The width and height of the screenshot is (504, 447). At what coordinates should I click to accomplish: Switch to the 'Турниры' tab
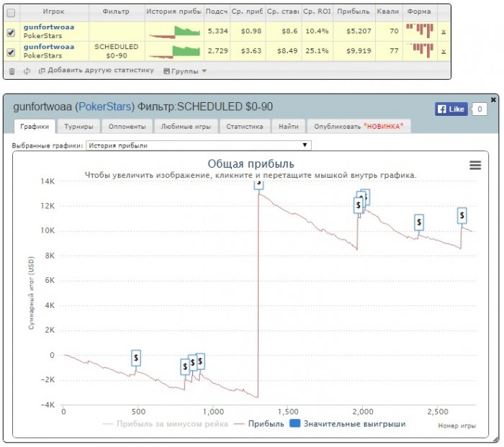tap(78, 126)
